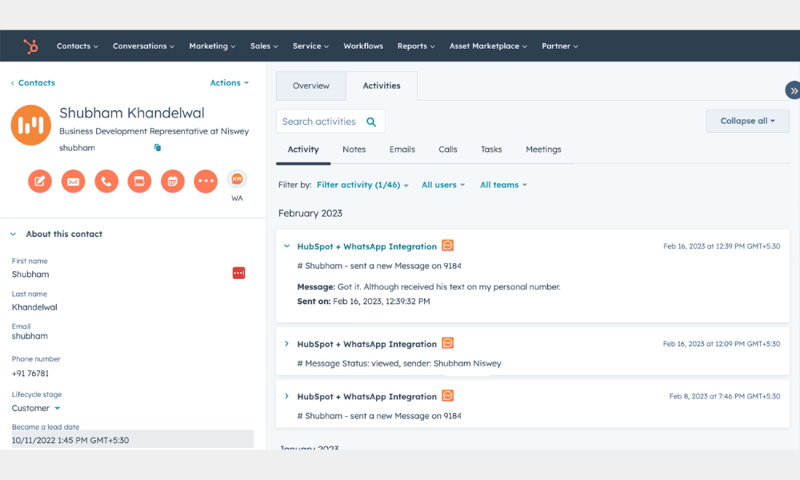Screen dimensions: 800x480
Task: Open the Filter activity (1/46) dropdown
Action: tap(362, 185)
